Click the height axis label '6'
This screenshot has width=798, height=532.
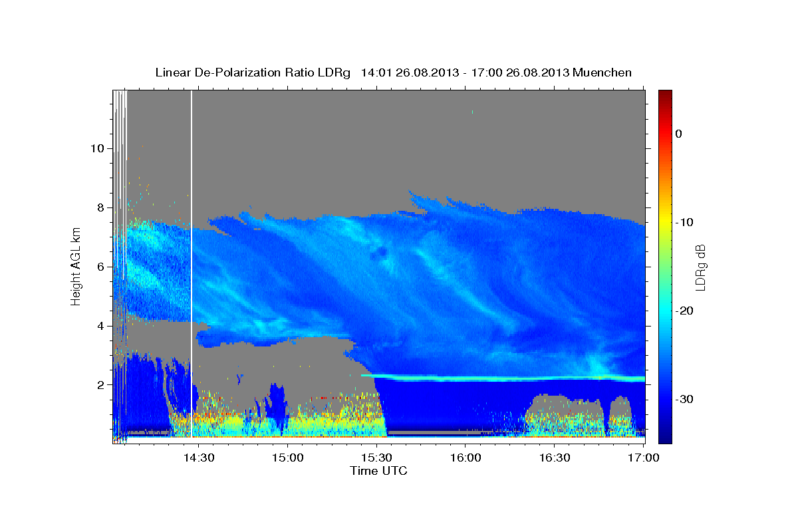[x=99, y=267]
